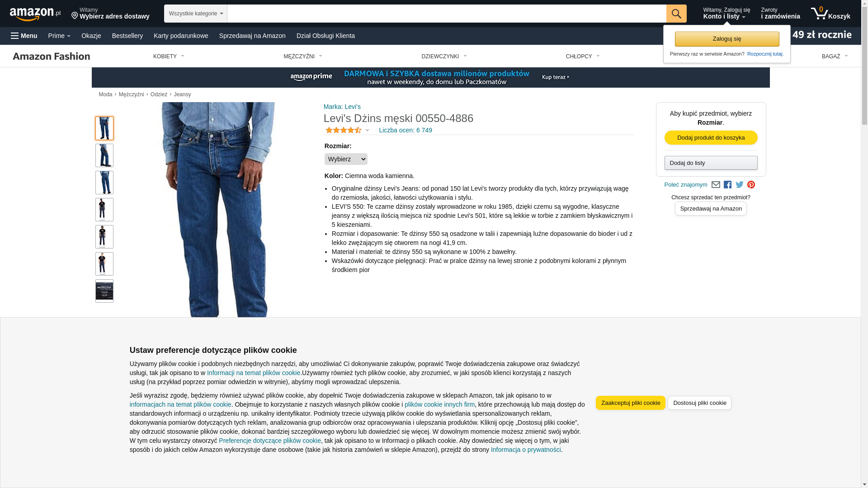The height and width of the screenshot is (488, 868).
Task: Pin the product on Pinterest
Action: [x=751, y=185]
